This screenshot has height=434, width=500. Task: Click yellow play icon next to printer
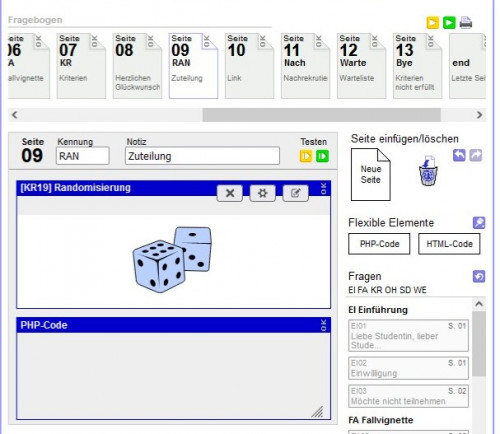click(433, 23)
